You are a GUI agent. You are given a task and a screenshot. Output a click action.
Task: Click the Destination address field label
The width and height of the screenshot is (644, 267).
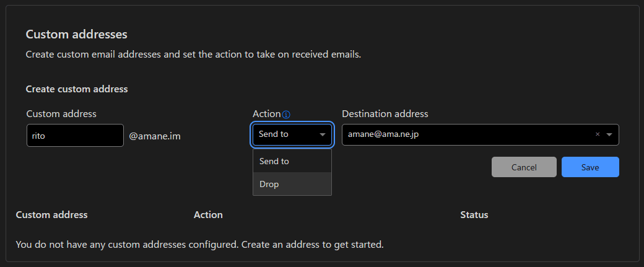(385, 114)
